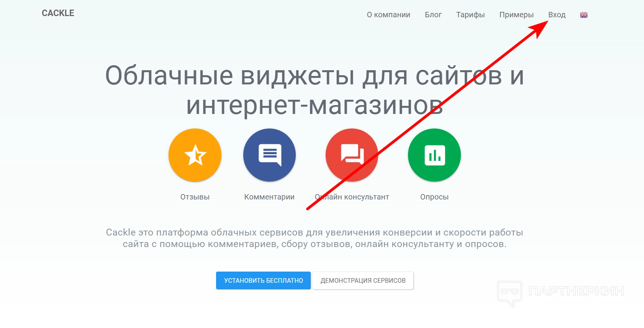Click the Онлайн консультант label
Screen dimensions: 644x328
pos(352,197)
